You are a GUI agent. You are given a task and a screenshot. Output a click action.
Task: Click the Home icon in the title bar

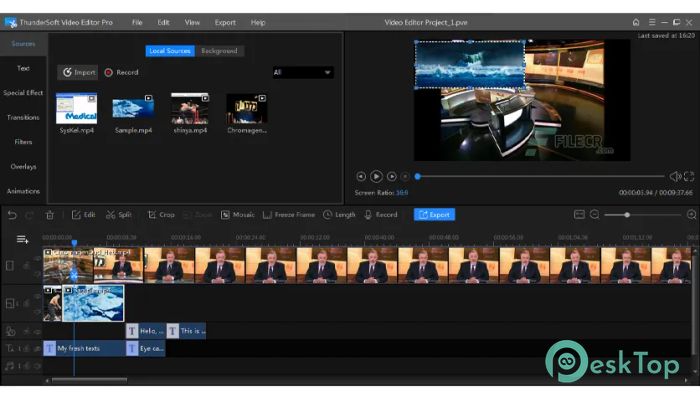pyautogui.click(x=636, y=22)
